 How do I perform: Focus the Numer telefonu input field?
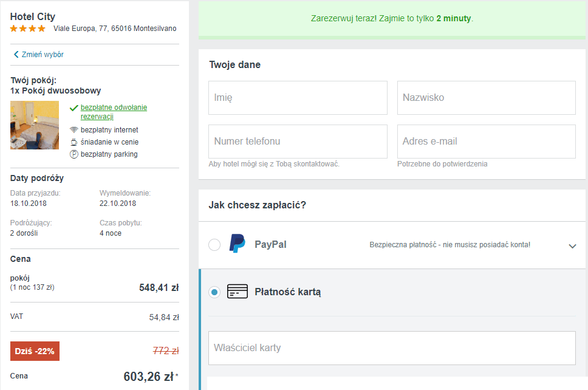click(x=298, y=142)
